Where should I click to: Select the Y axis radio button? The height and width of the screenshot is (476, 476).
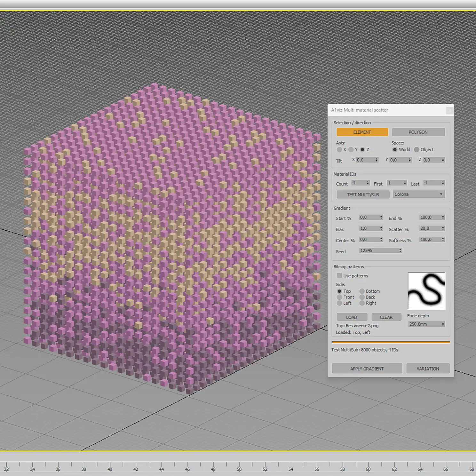click(x=351, y=149)
